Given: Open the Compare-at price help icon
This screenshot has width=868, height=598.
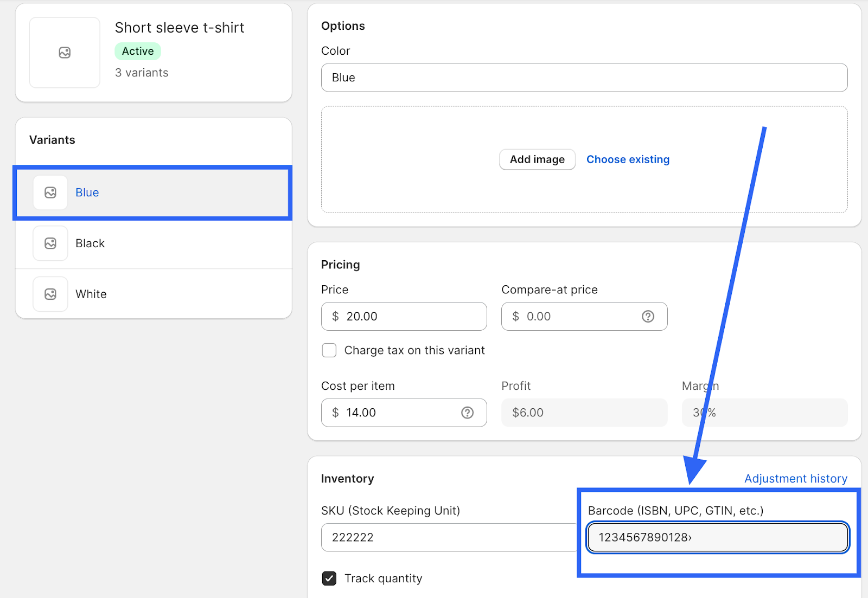Looking at the screenshot, I should (648, 317).
